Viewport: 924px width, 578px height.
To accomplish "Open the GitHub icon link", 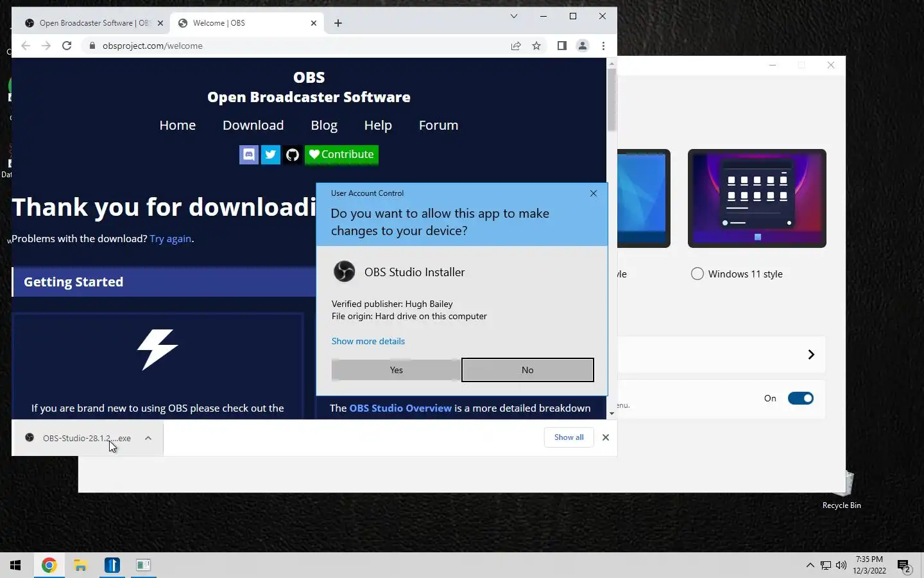I will 293,155.
